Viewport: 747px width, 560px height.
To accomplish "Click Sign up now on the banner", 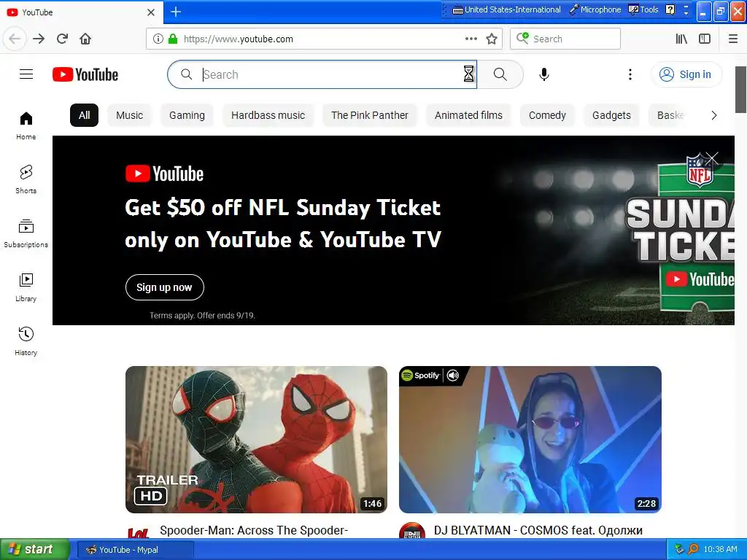I will pyautogui.click(x=164, y=287).
